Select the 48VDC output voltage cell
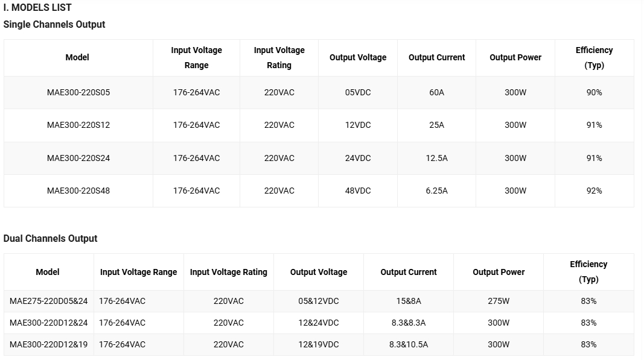The width and height of the screenshot is (644, 360). pyautogui.click(x=358, y=191)
